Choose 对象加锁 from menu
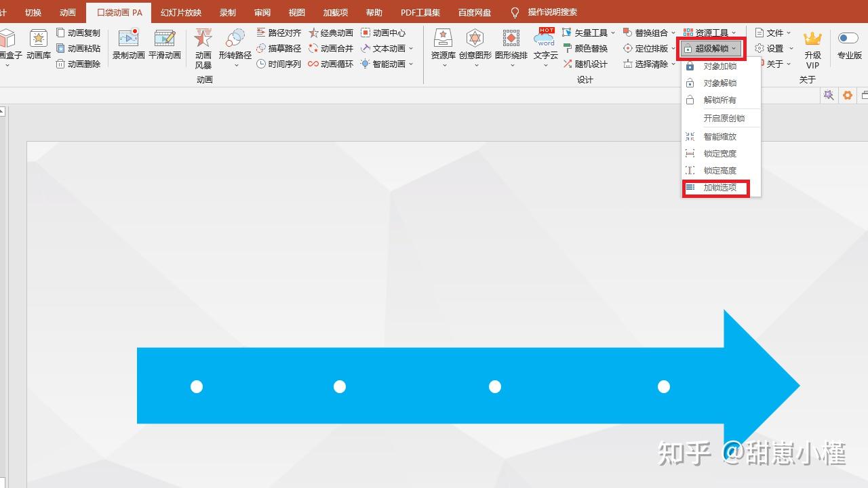868x488 pixels. 721,66
